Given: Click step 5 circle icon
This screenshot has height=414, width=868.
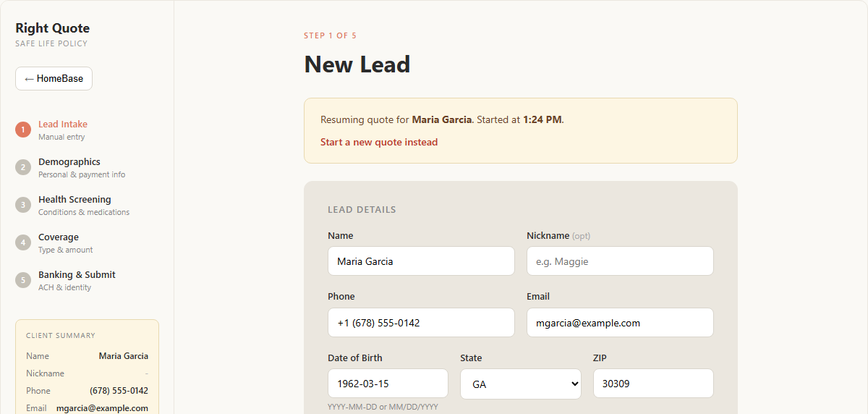Looking at the screenshot, I should coord(23,280).
